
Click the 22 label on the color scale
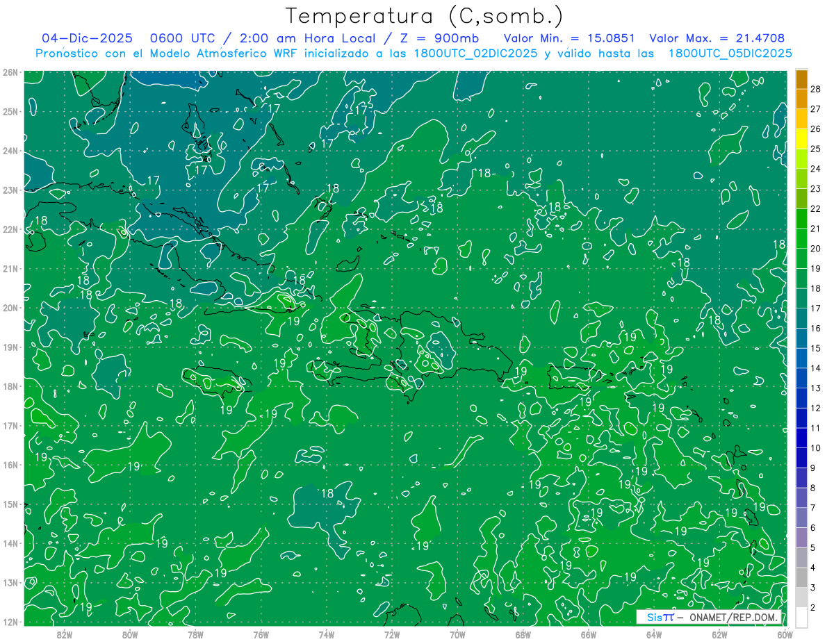[x=815, y=208]
